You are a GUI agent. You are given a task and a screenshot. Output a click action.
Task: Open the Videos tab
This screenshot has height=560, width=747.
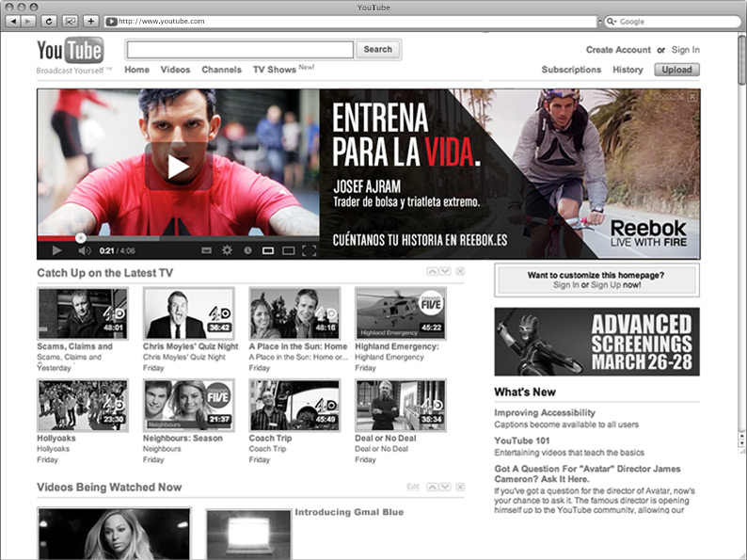coord(175,70)
